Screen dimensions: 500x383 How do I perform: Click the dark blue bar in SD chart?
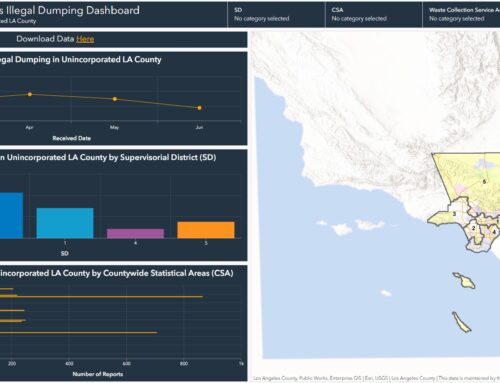(11, 215)
